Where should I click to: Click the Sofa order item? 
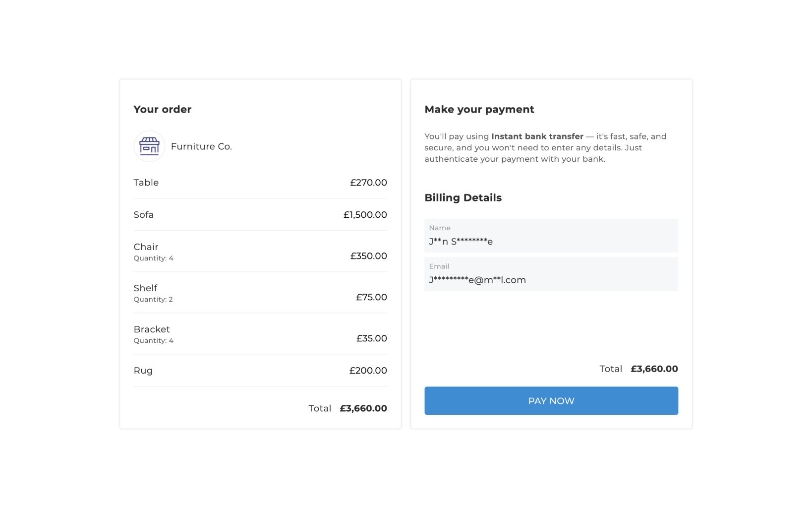click(144, 215)
